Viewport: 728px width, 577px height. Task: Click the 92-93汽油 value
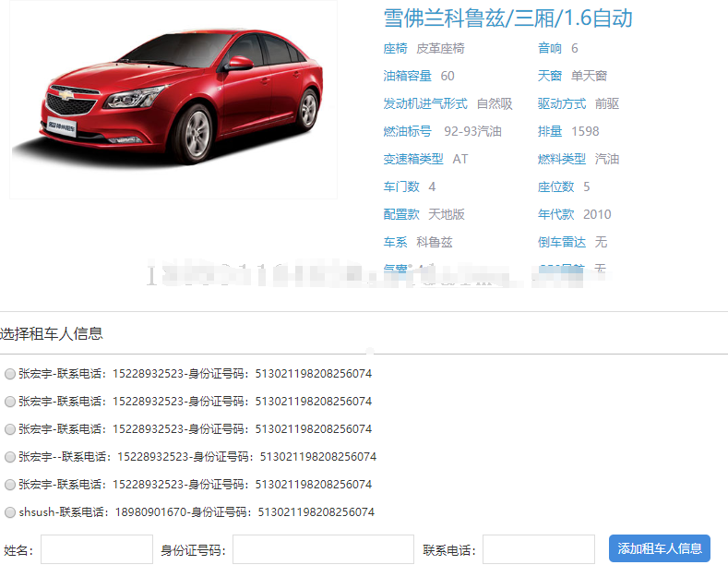point(472,131)
